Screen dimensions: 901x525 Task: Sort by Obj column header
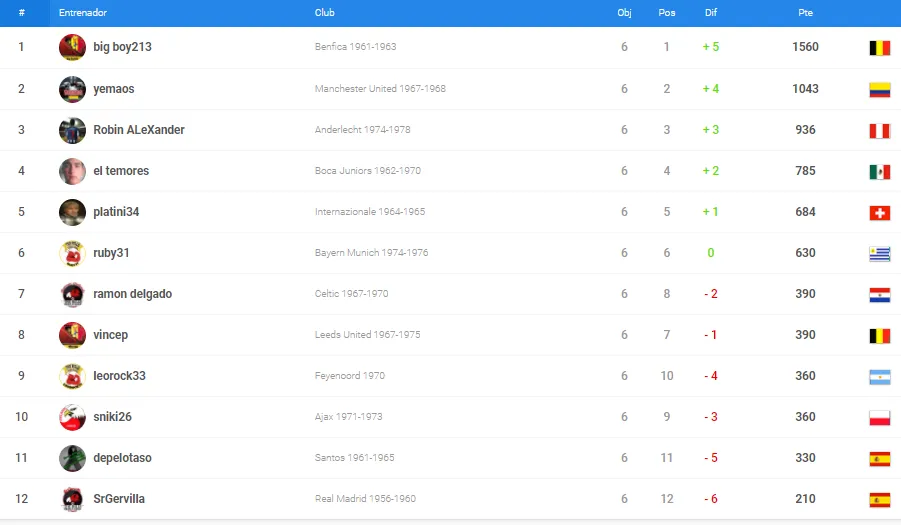point(624,13)
